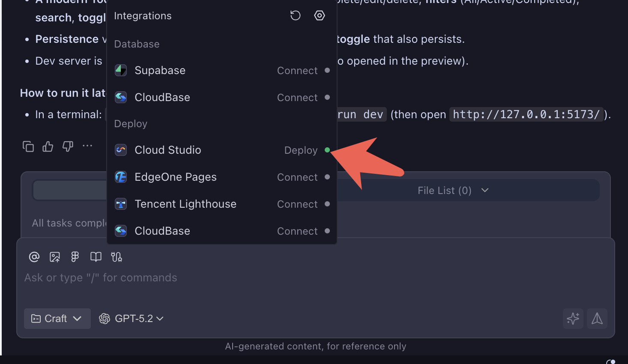Import a design from Figma
628x364 pixels.
point(75,257)
